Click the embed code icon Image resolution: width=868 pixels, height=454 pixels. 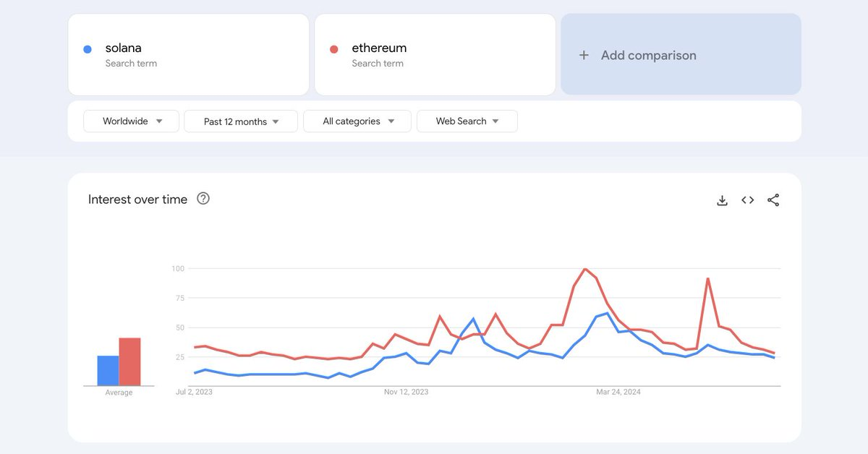click(747, 200)
